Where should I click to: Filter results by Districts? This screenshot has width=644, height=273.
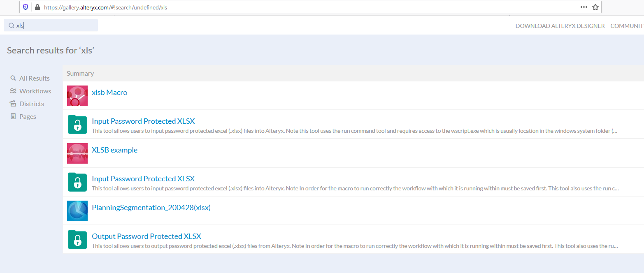point(32,104)
